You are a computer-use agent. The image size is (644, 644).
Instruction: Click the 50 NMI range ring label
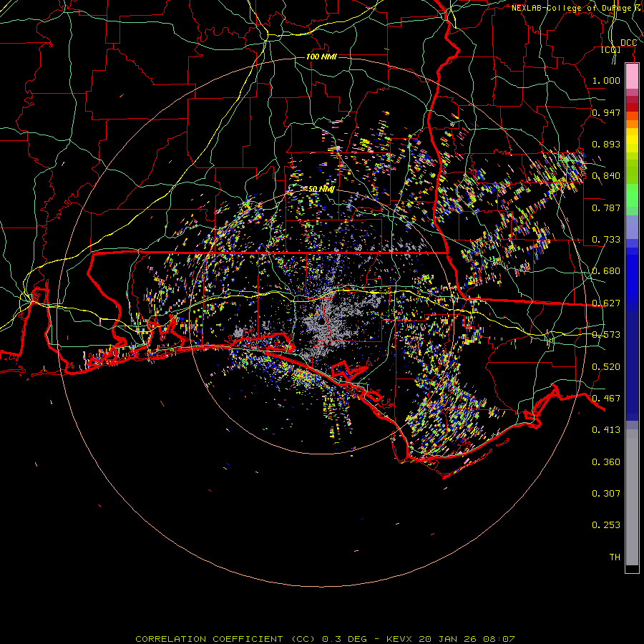[321, 189]
